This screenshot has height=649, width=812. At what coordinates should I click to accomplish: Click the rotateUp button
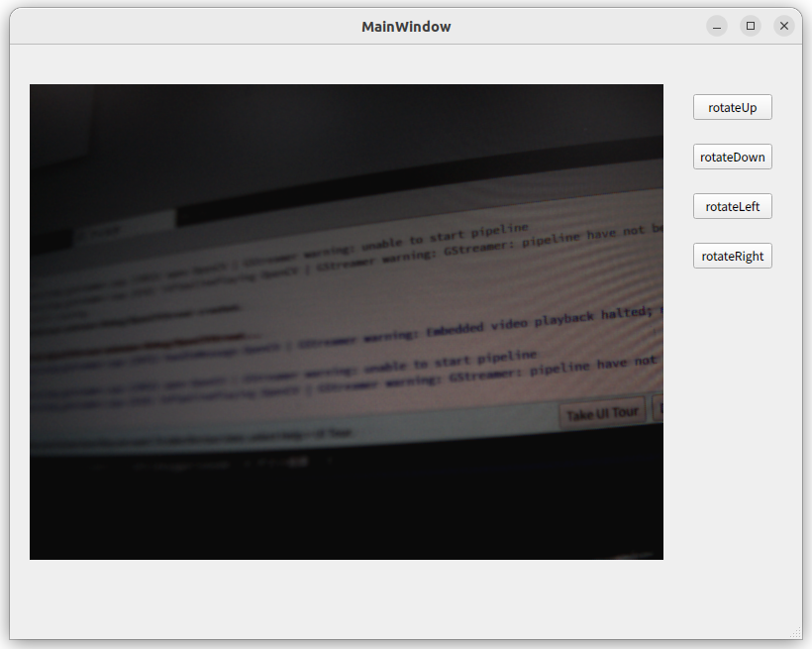732,107
